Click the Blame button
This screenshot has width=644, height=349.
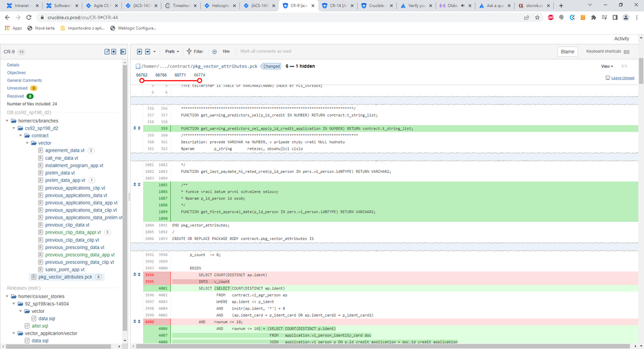(x=567, y=52)
